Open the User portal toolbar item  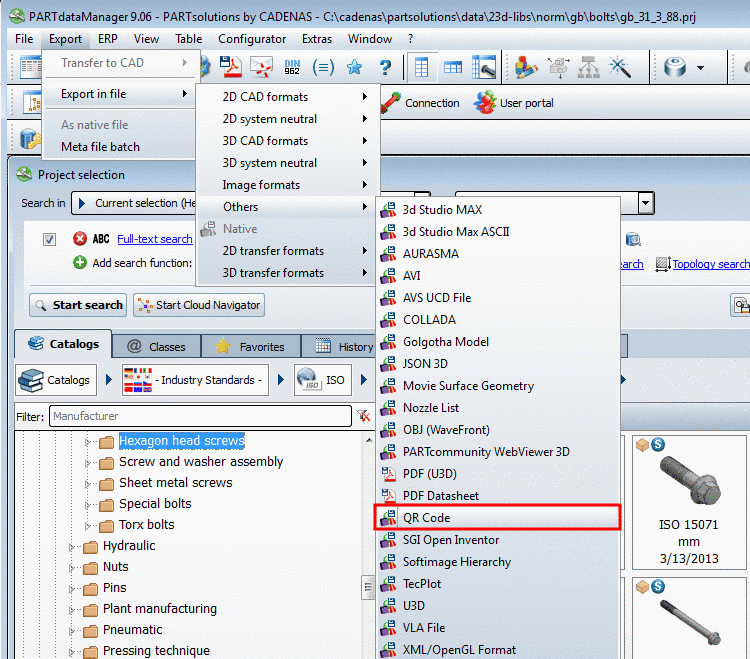(514, 102)
